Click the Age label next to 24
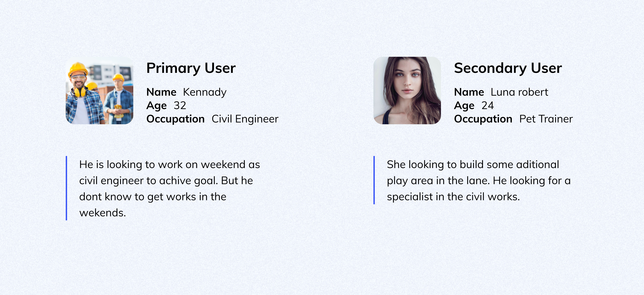Screen dimensions: 644x295 (464, 105)
